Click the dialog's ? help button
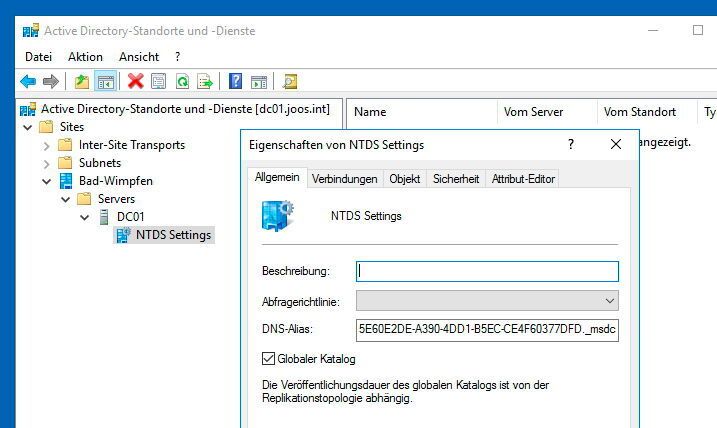The width and height of the screenshot is (717, 428). (571, 144)
